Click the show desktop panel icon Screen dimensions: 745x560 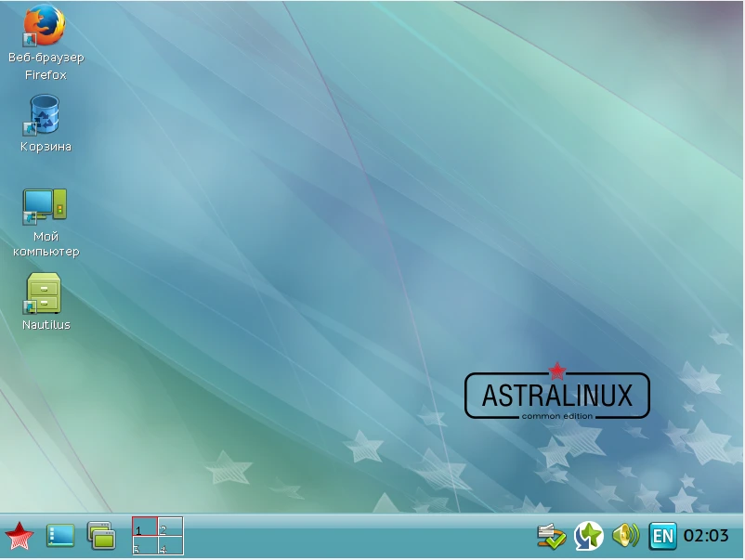coord(60,535)
